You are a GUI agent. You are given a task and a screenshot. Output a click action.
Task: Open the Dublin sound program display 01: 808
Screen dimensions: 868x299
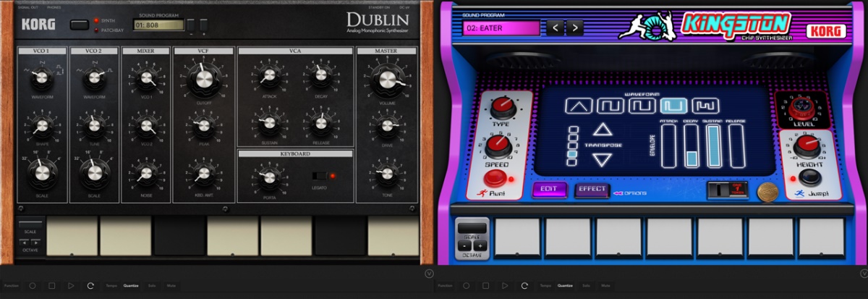click(x=158, y=25)
